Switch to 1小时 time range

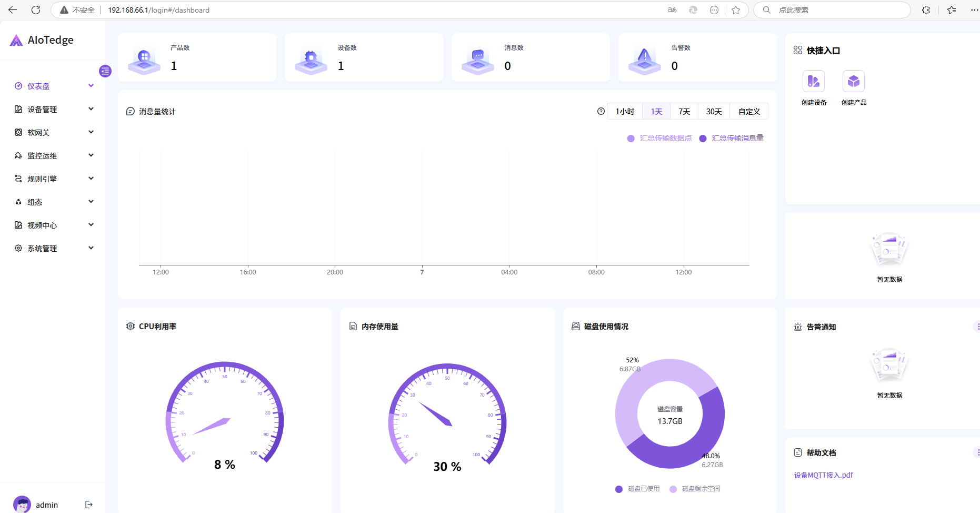(x=625, y=111)
